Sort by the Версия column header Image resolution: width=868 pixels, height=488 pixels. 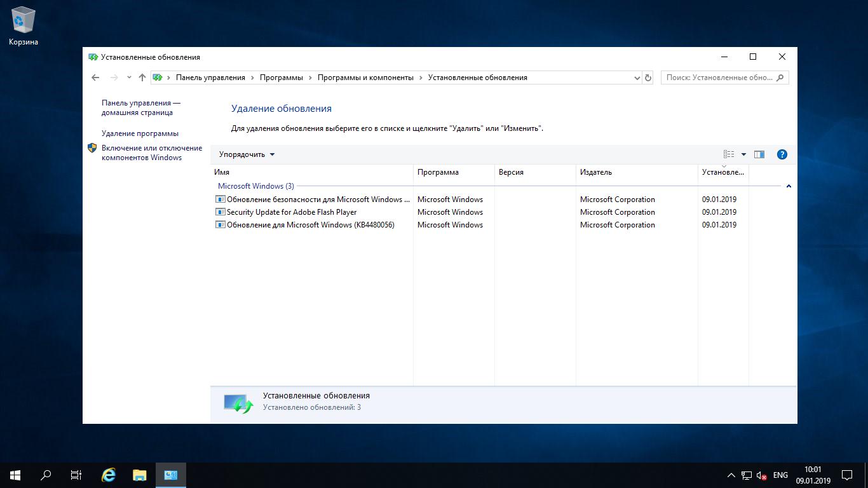click(535, 172)
